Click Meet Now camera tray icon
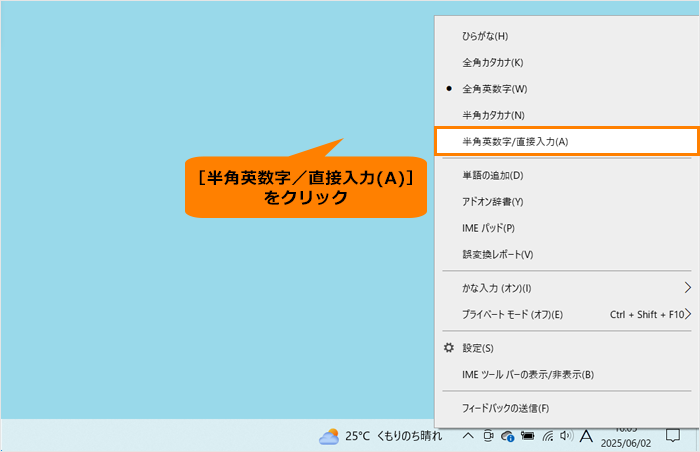This screenshot has width=700, height=452. 488,436
